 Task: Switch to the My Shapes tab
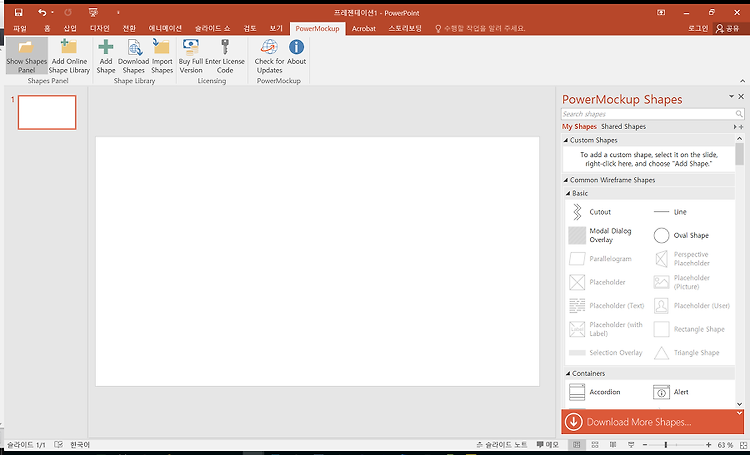[579, 127]
